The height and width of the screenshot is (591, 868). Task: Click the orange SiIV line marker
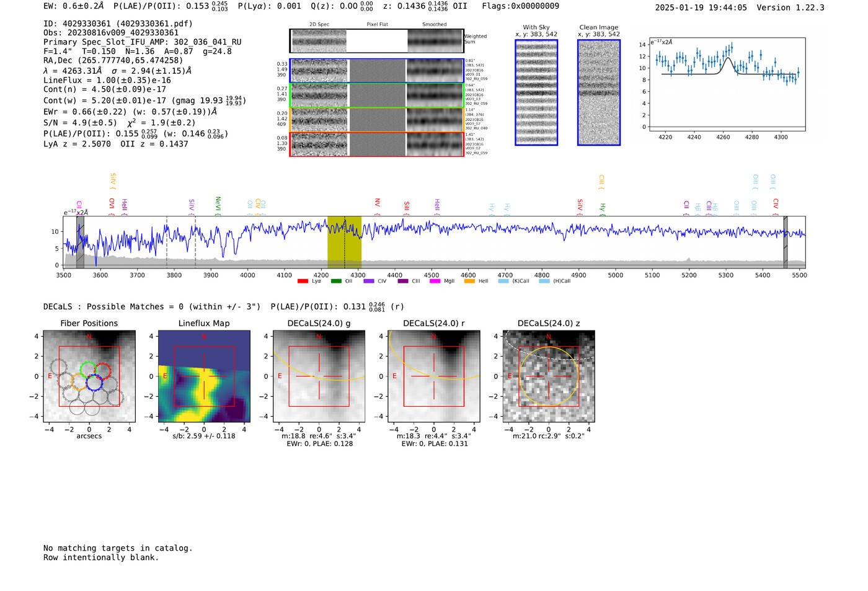pyautogui.click(x=112, y=181)
